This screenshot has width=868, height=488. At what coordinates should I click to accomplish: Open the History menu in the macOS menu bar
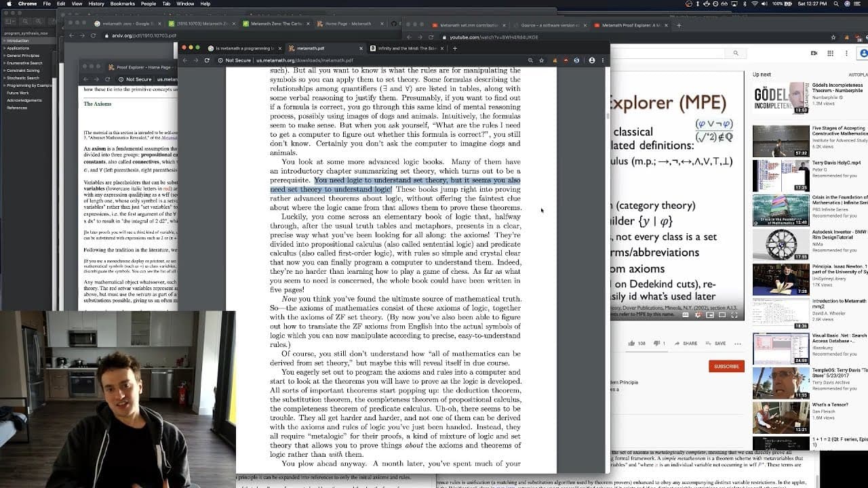pos(96,4)
